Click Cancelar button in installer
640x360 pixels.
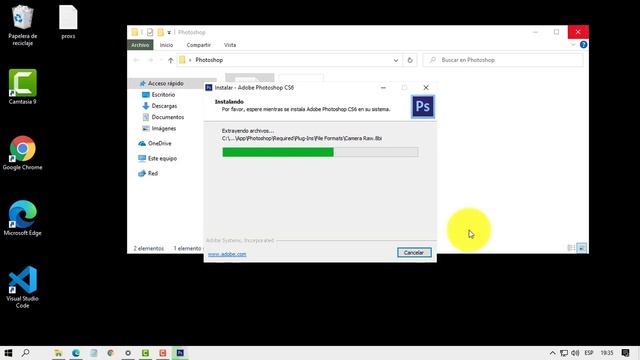[414, 253]
